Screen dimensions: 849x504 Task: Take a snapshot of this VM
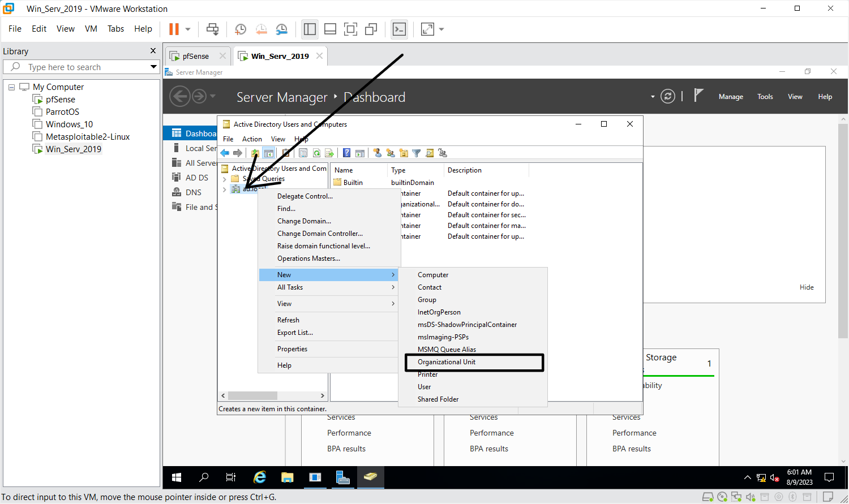(241, 29)
